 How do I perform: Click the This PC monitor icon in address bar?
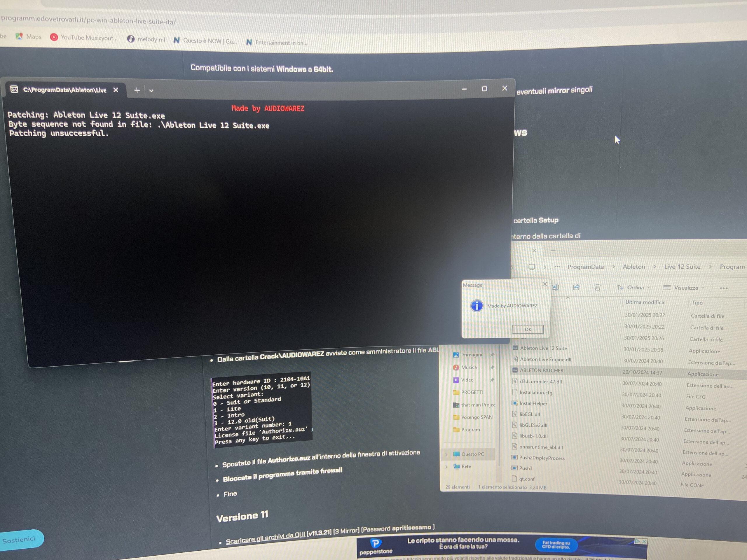[532, 267]
